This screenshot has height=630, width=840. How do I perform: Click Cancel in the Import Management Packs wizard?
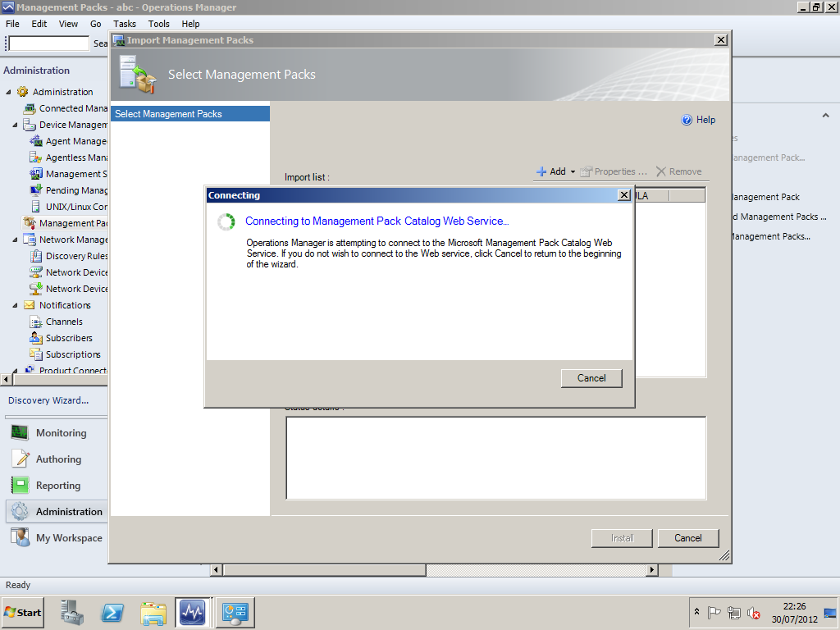(688, 538)
